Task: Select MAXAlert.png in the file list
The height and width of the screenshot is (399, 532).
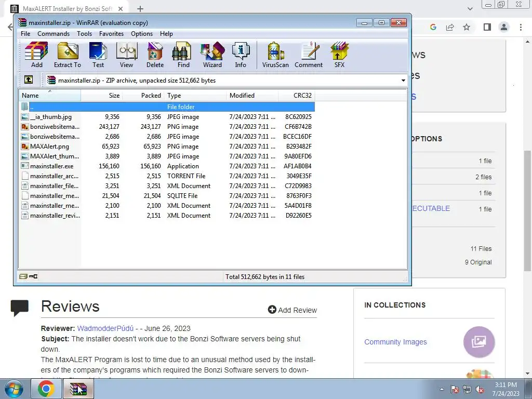Action: (167, 146)
